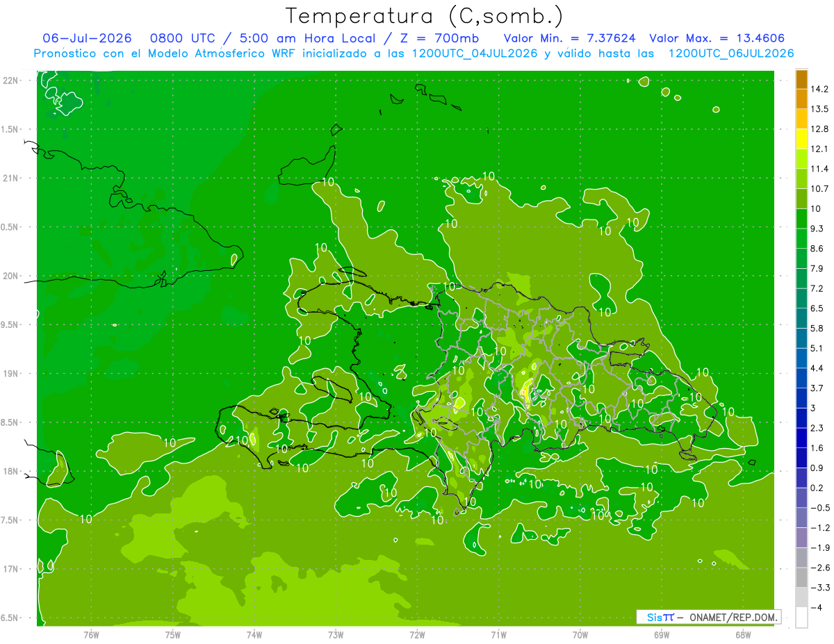Select the date '06-Jul-2026' in the header
Image resolution: width=834 pixels, height=644 pixels.
click(x=87, y=38)
